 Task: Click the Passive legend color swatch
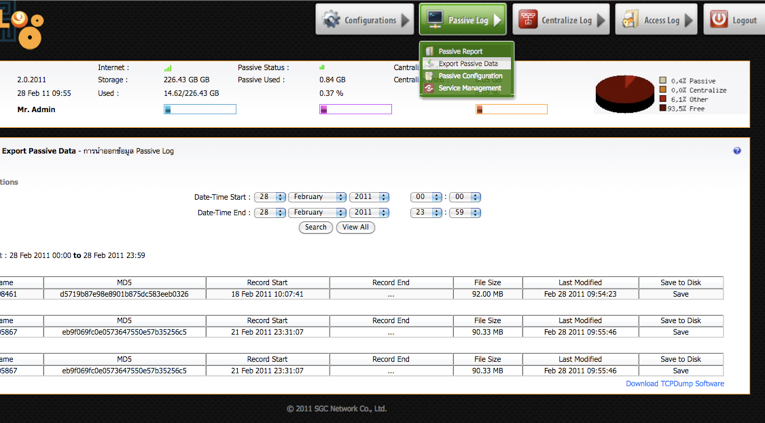click(x=663, y=81)
